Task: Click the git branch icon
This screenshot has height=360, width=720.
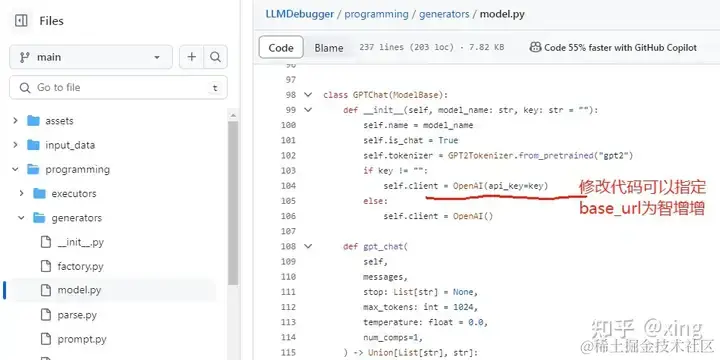Action: (x=24, y=57)
